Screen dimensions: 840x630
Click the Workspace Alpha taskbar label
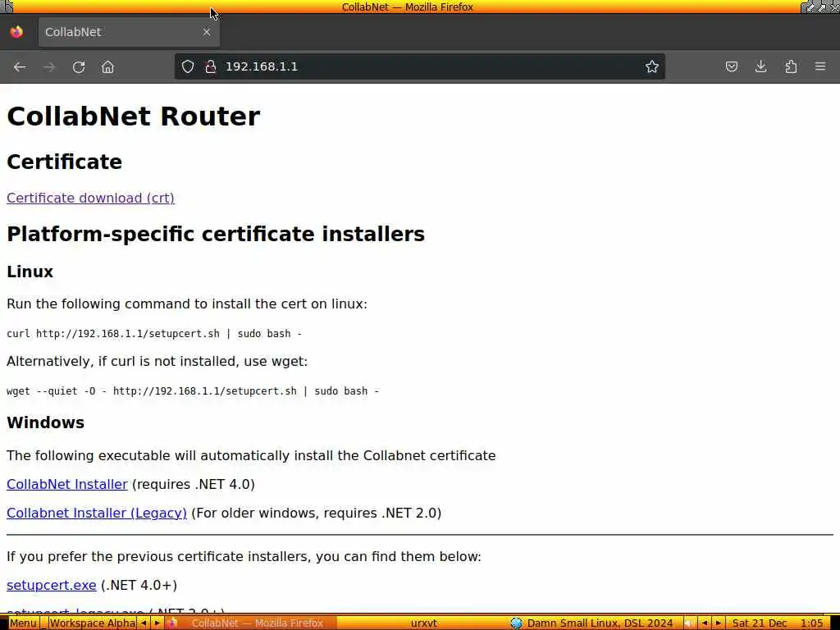[93, 623]
